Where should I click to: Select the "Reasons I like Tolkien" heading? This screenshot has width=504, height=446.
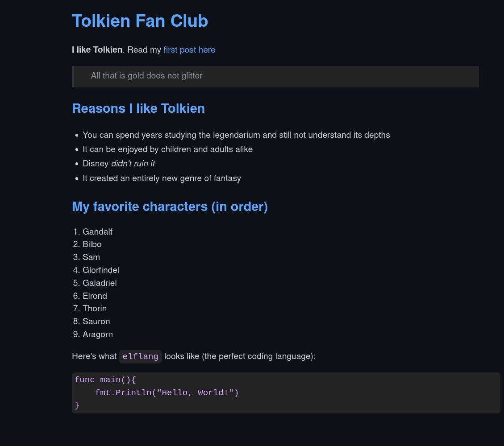[138, 108]
